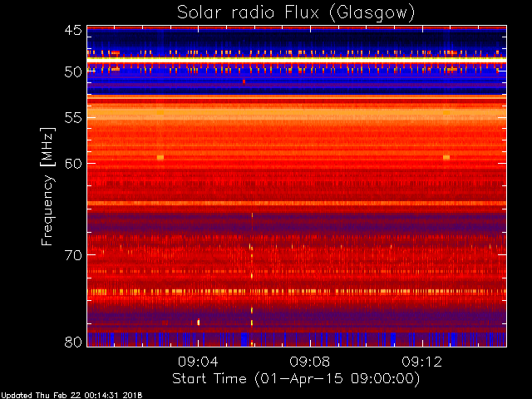
Task: Click the '55' frequency tick label
Action: [x=73, y=118]
